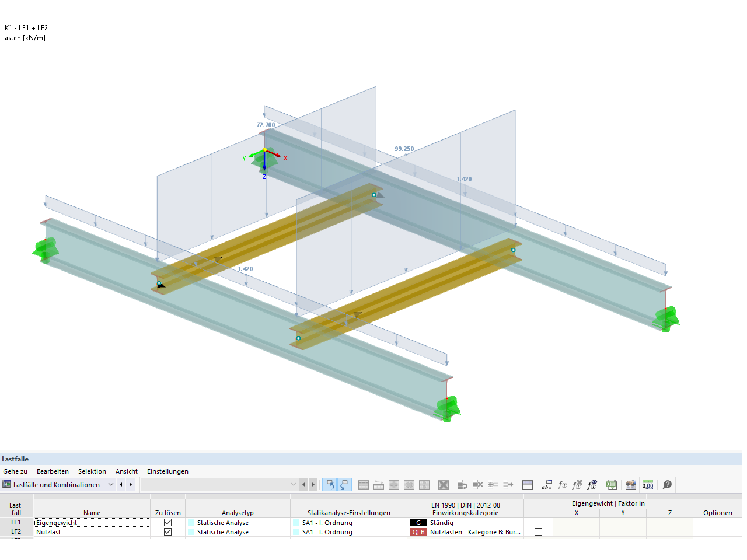Click the 'Optionen' column header

pyautogui.click(x=718, y=513)
